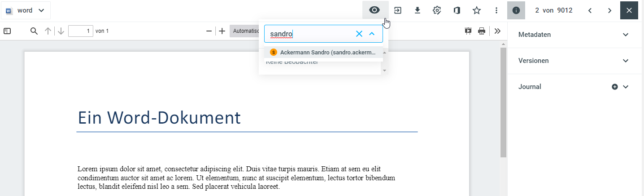Click the print icon in PDF toolbar
Screen dimensions: 644x196
click(482, 31)
